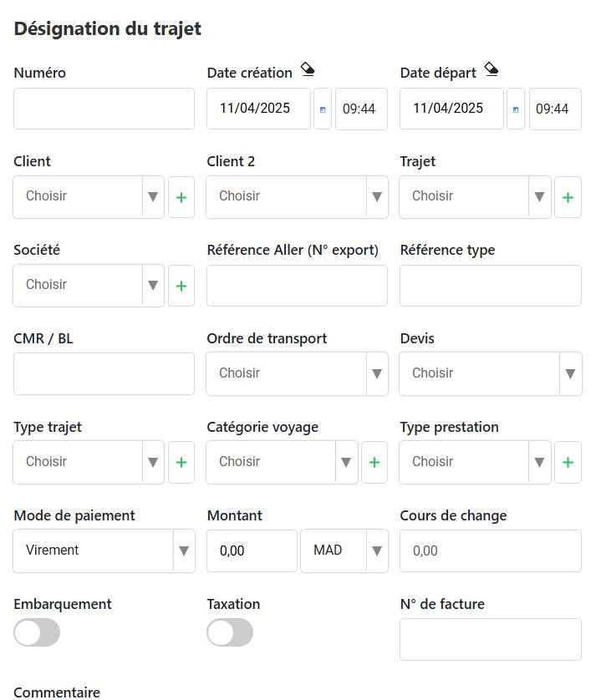Expand the Ordre de transport dropdown
596x700 pixels.
click(297, 373)
